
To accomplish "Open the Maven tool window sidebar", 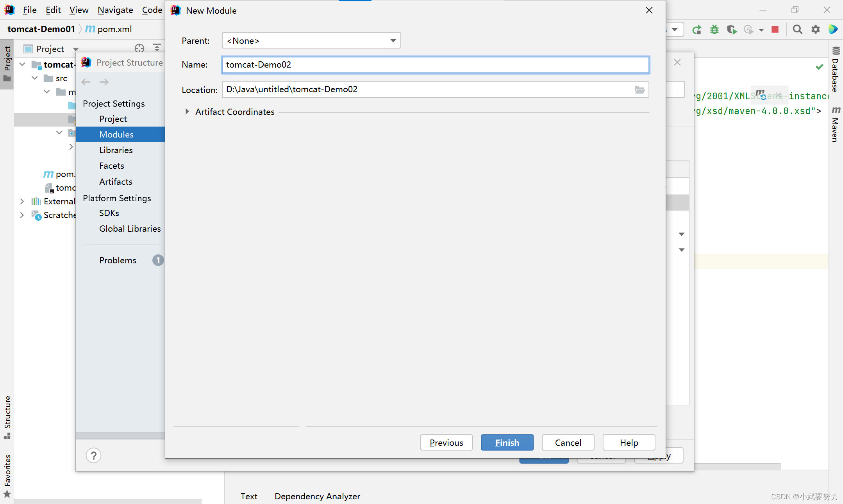I will coord(836,124).
